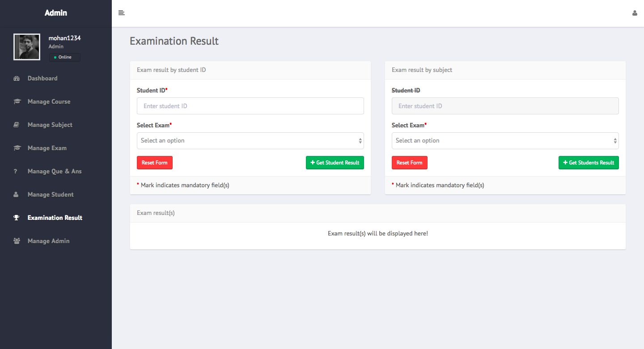
Task: Open the Dashboard via its speedometer icon
Action: [17, 78]
